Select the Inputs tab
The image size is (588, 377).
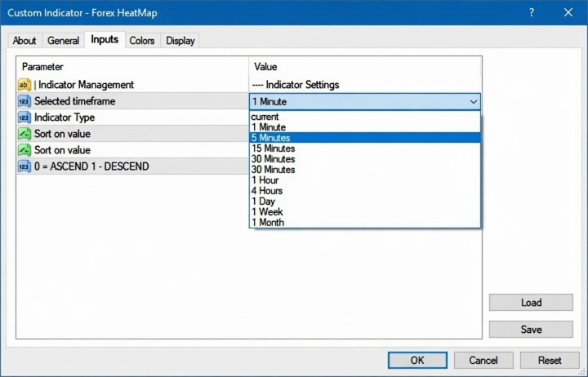coord(105,39)
